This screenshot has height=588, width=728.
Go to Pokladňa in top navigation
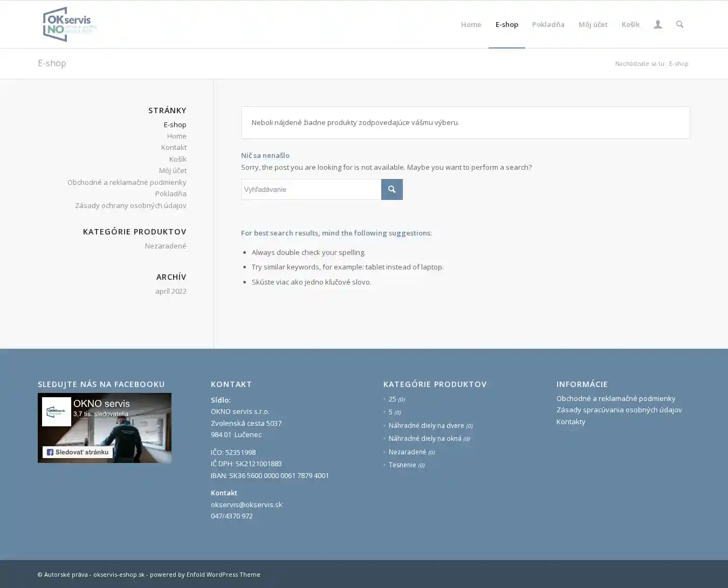tap(548, 24)
